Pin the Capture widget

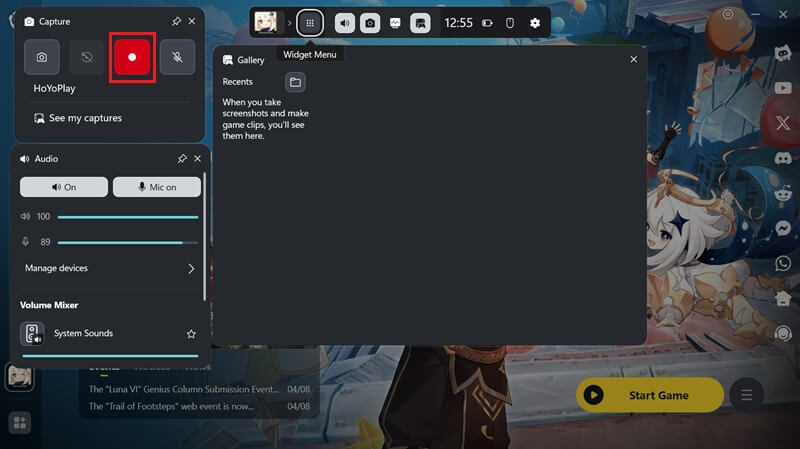coord(176,21)
